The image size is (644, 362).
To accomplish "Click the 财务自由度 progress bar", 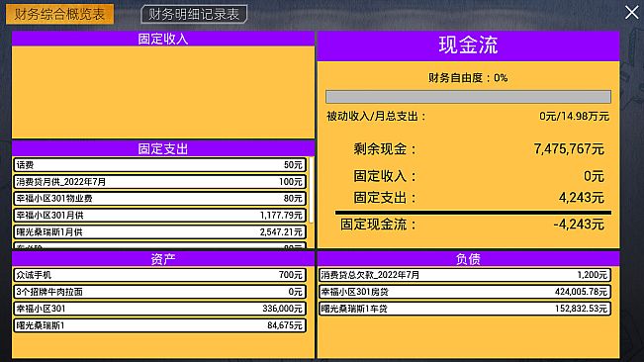I will [468, 97].
